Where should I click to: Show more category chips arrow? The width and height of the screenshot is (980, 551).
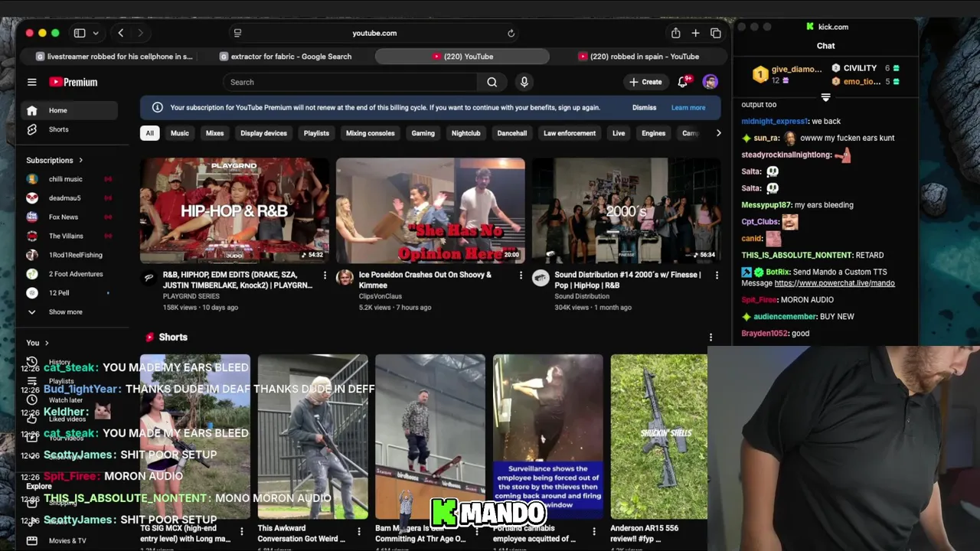click(x=718, y=133)
